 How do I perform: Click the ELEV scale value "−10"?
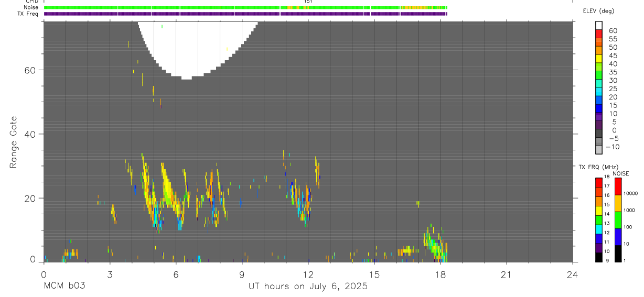point(612,147)
